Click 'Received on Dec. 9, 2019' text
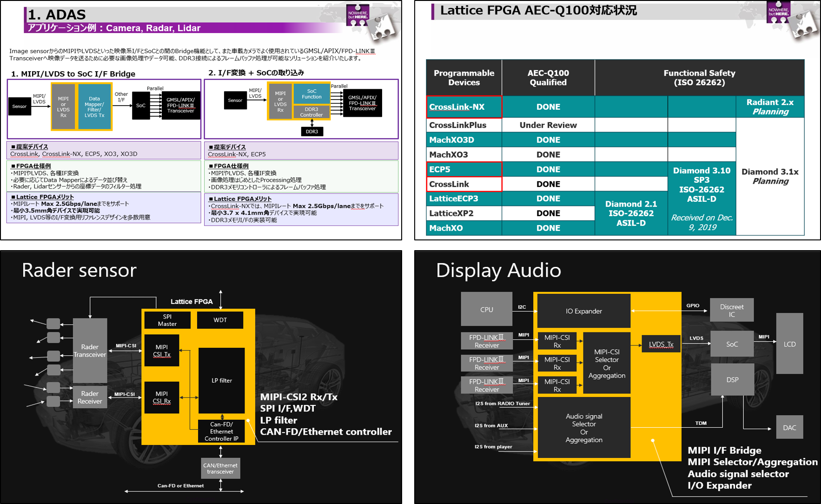Screen dimensions: 821x504 (702, 222)
